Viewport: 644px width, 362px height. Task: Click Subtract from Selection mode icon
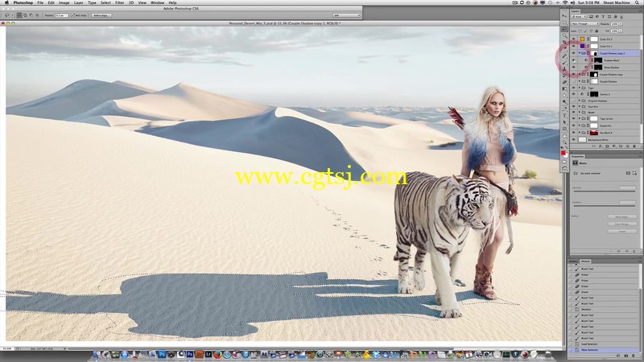click(31, 15)
